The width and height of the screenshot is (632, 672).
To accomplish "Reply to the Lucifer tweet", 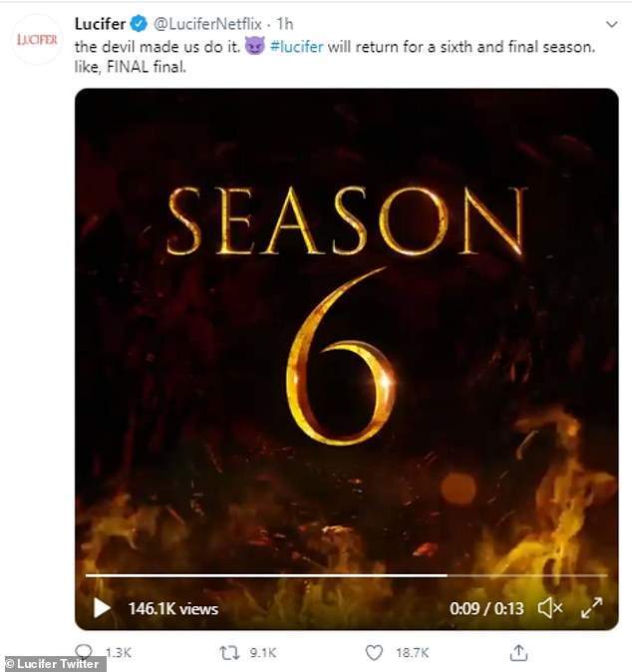I will pyautogui.click(x=86, y=653).
